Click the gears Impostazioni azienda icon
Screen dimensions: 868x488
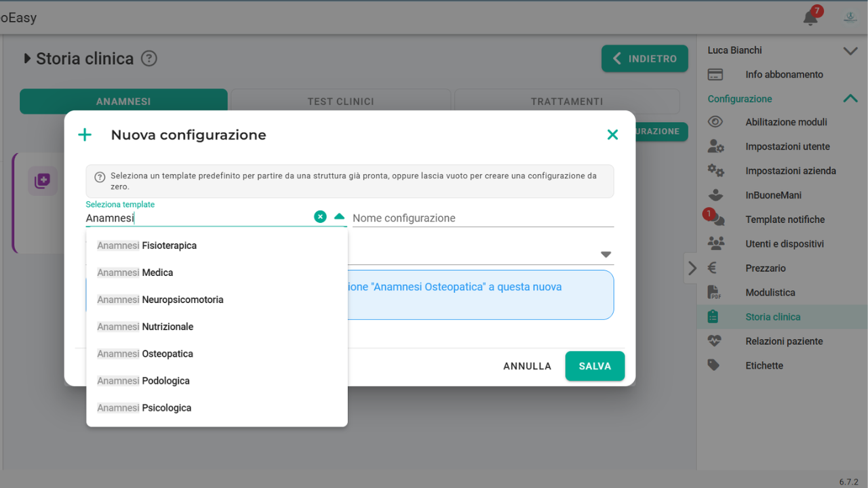[715, 171]
